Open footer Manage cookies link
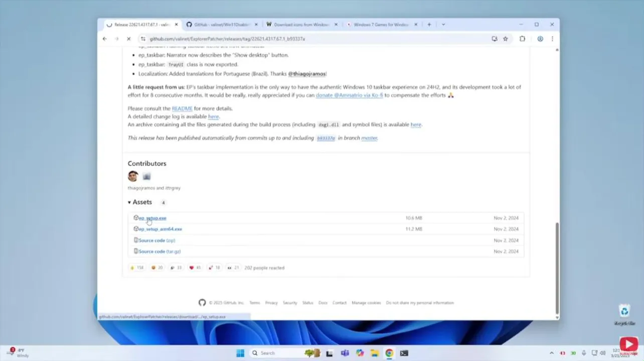644x361 pixels. tap(366, 303)
